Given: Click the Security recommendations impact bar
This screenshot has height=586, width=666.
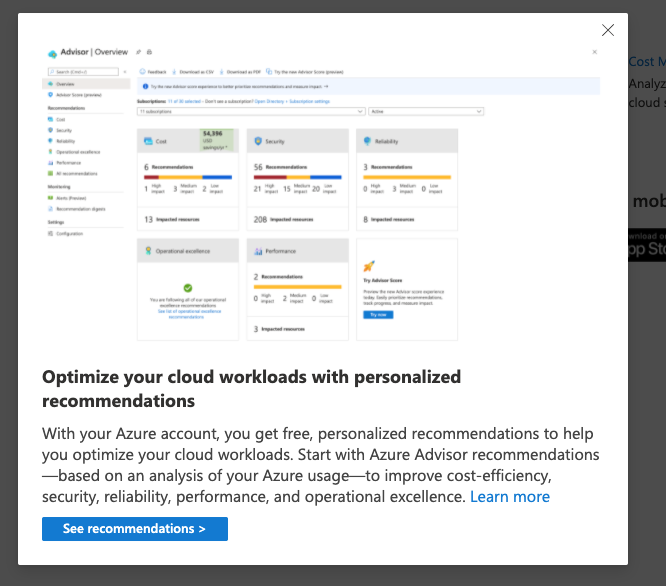Looking at the screenshot, I should (298, 177).
